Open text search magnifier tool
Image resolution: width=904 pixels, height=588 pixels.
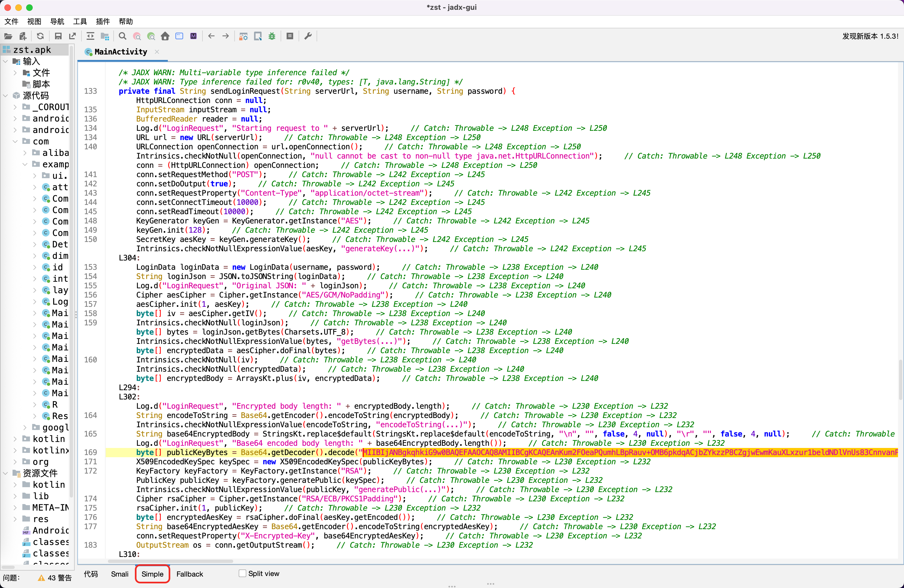click(x=122, y=37)
